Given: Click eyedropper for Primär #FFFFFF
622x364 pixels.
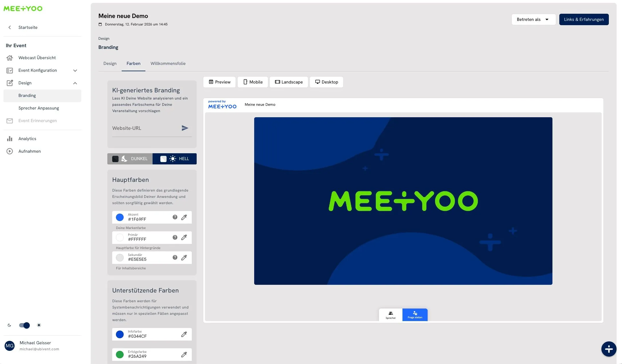Looking at the screenshot, I should [184, 237].
